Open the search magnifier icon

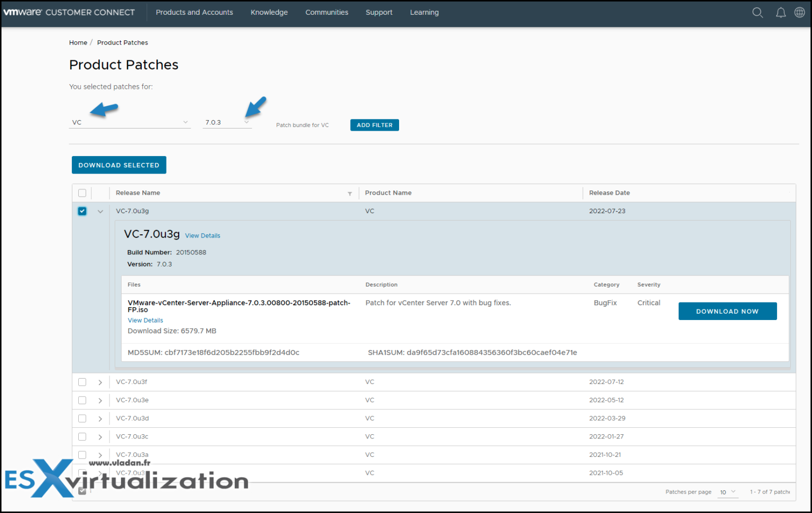click(x=758, y=12)
